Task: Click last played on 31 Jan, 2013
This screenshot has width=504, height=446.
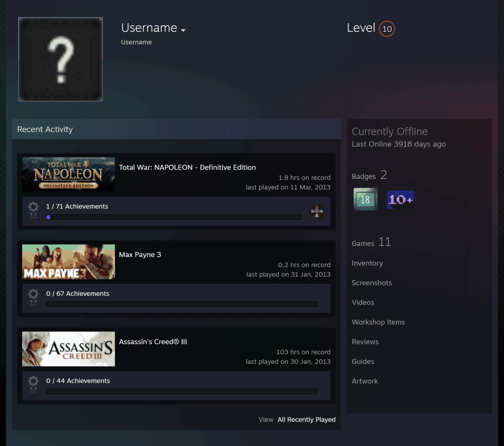Action: 288,274
